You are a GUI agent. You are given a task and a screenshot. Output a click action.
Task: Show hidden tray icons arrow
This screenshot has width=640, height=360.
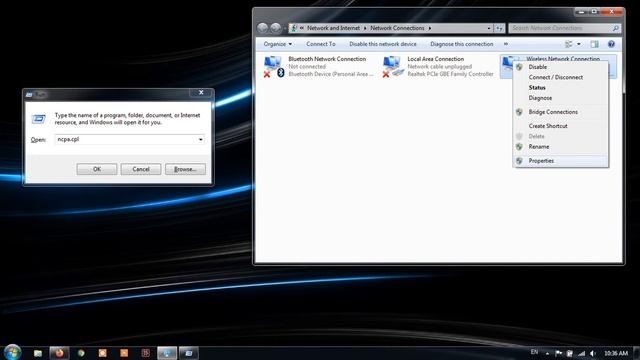(547, 353)
